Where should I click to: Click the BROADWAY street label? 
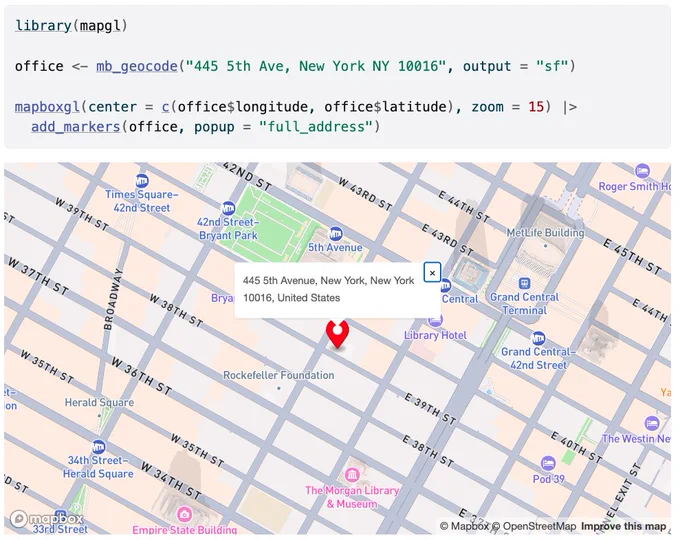[114, 299]
